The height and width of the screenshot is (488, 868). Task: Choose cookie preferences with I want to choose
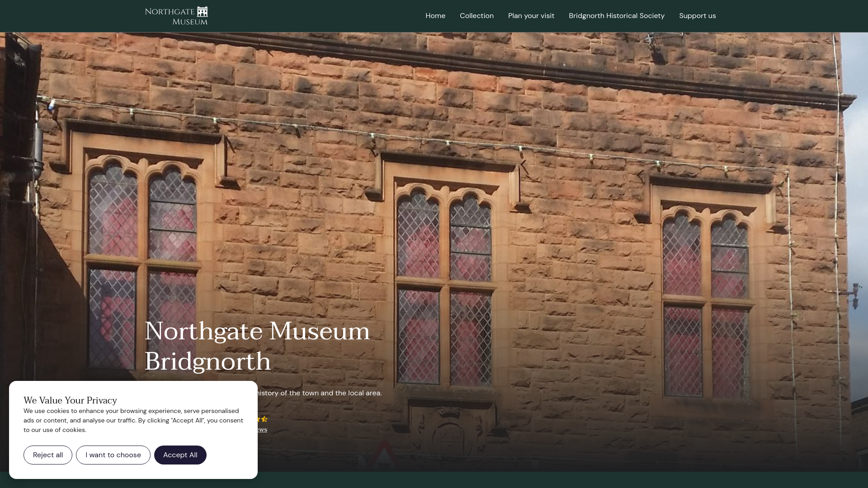click(113, 455)
